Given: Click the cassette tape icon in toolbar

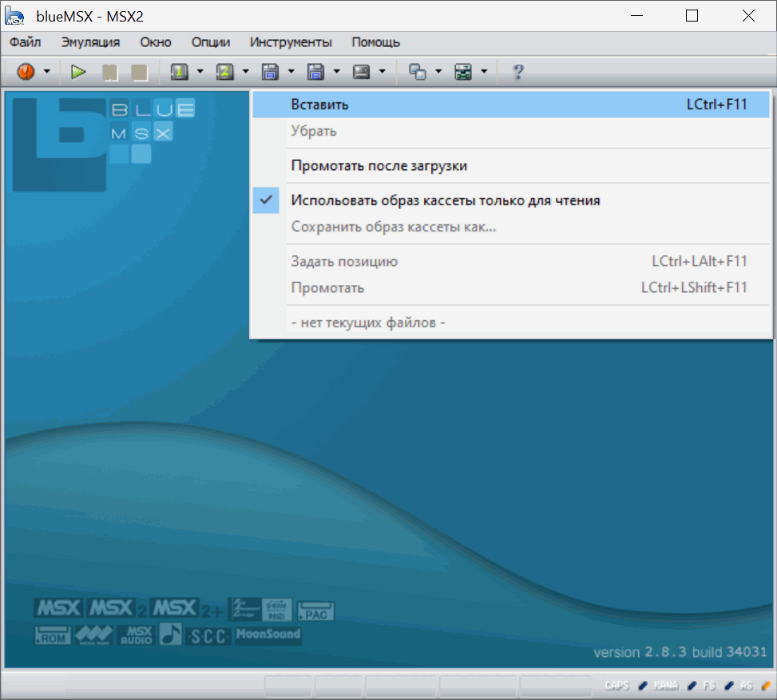Looking at the screenshot, I should (361, 72).
